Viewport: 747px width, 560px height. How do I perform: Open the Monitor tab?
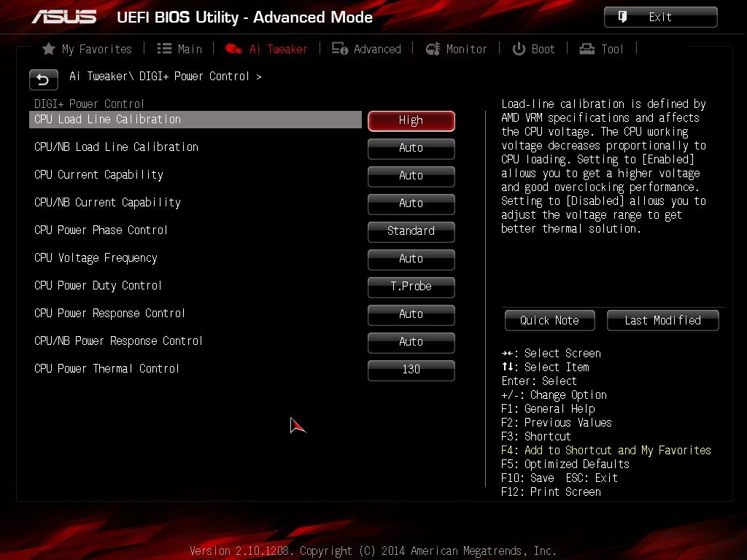[457, 49]
